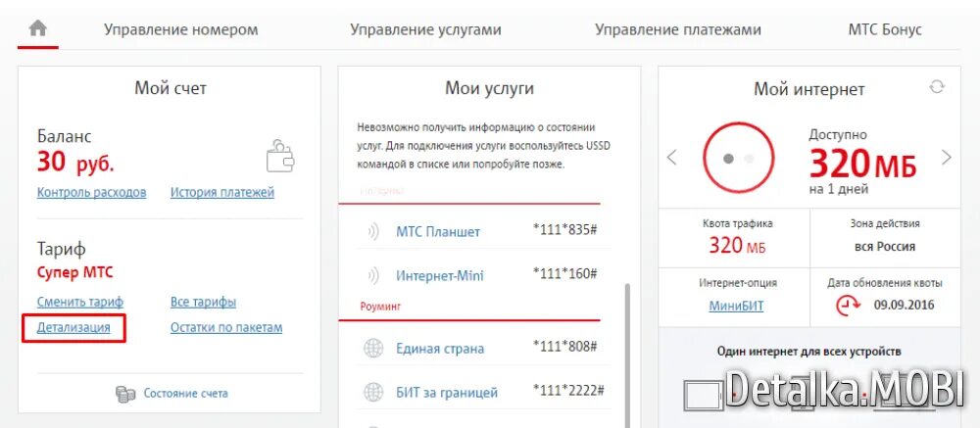Open the МиниБИТ internet option link

[x=736, y=306]
